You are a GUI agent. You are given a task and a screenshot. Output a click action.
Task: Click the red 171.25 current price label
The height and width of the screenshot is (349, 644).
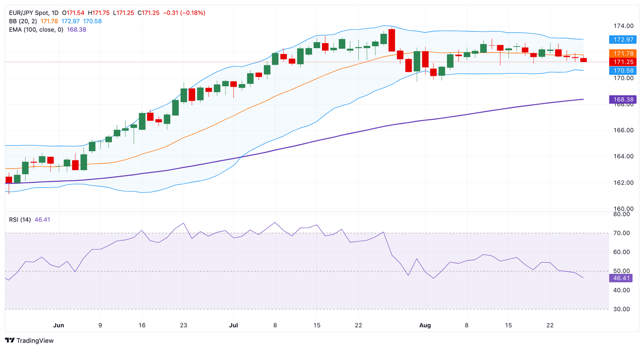click(x=623, y=62)
